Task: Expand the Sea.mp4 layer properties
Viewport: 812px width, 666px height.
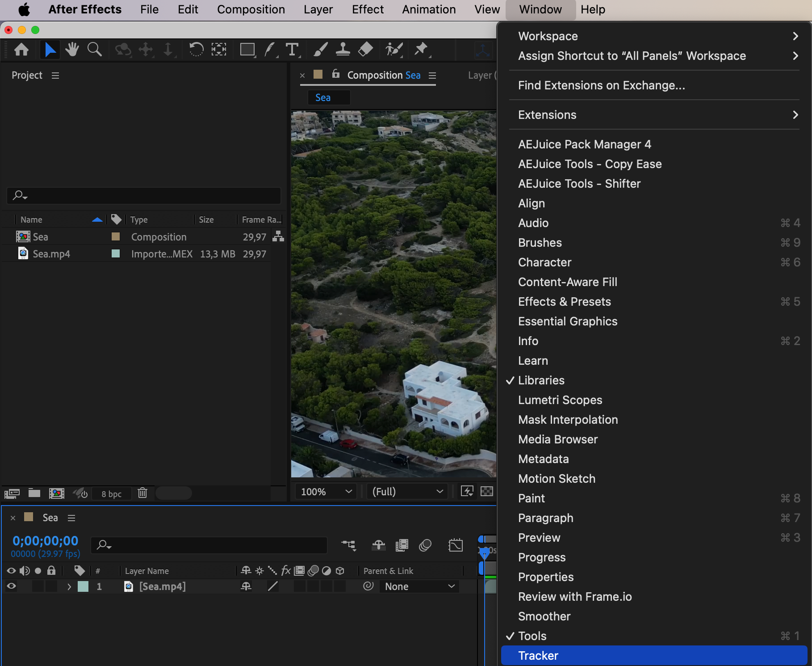Action: tap(69, 586)
